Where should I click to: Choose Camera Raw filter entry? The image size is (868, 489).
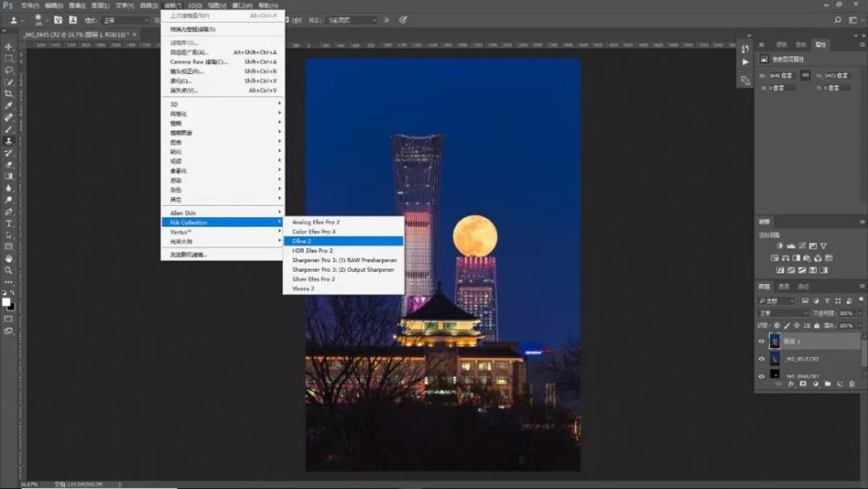(222, 62)
